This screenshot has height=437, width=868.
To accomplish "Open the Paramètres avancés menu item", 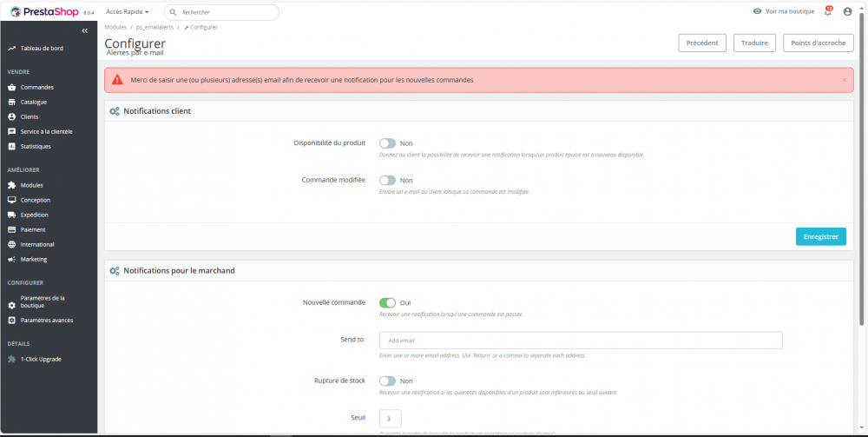I will (46, 320).
